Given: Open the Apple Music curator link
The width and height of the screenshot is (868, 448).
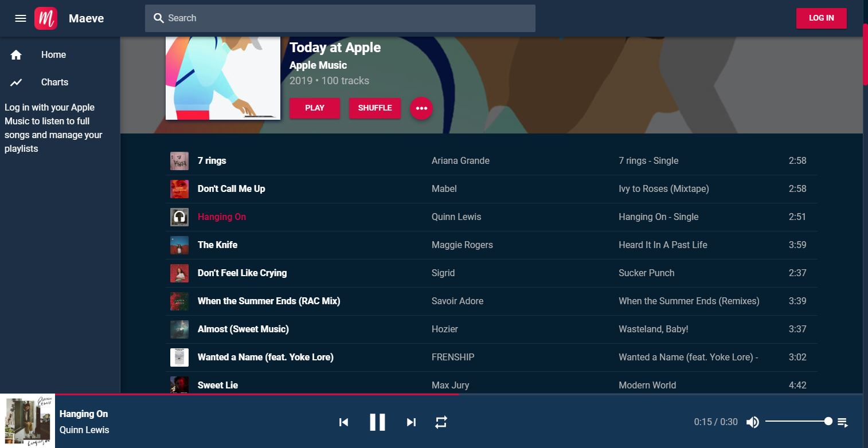Looking at the screenshot, I should coord(318,65).
